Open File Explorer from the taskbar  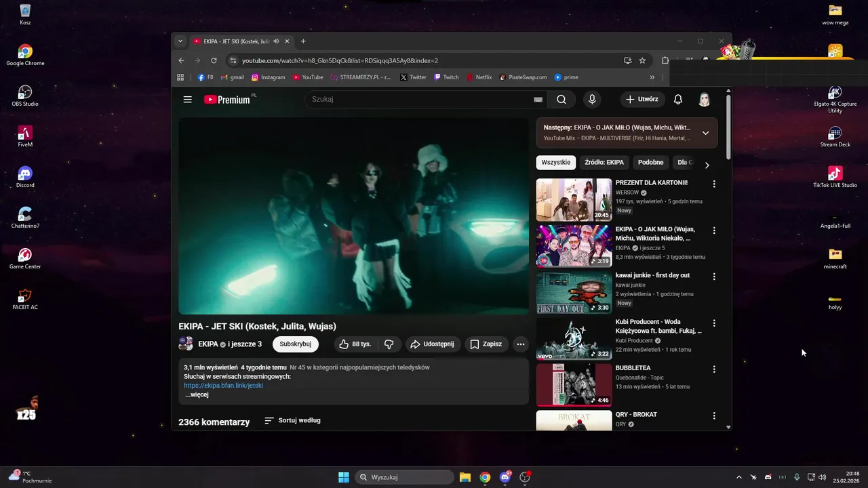[x=465, y=477]
